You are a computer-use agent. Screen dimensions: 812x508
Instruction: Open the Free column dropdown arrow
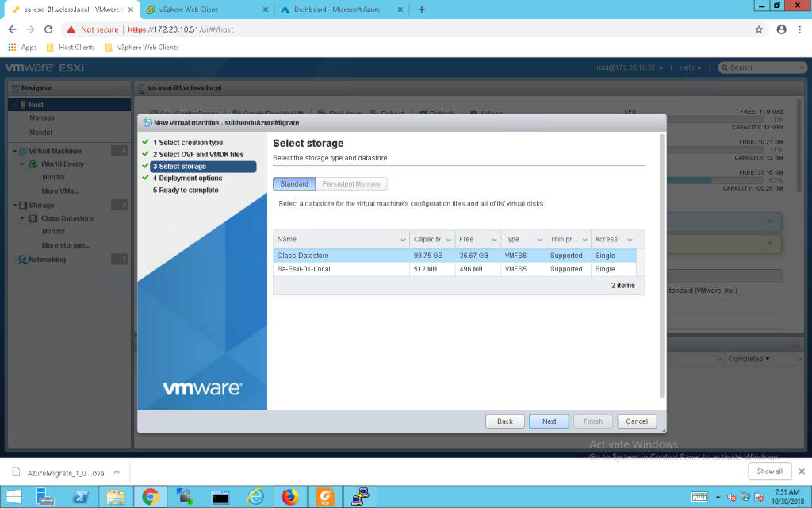pyautogui.click(x=494, y=240)
